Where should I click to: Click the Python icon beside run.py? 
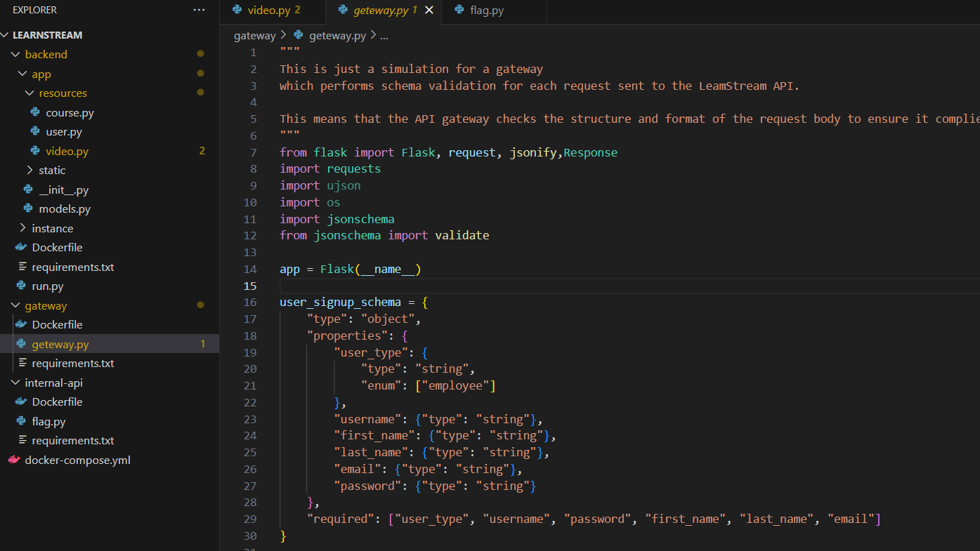pyautogui.click(x=21, y=286)
